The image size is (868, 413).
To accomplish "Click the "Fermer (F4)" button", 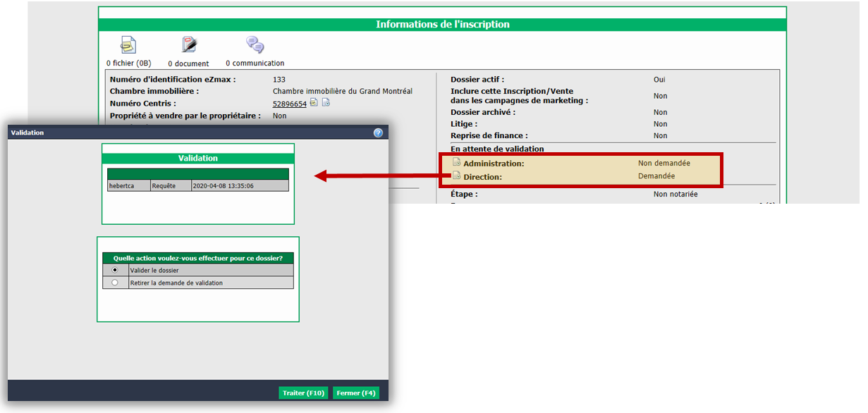I will (x=356, y=393).
